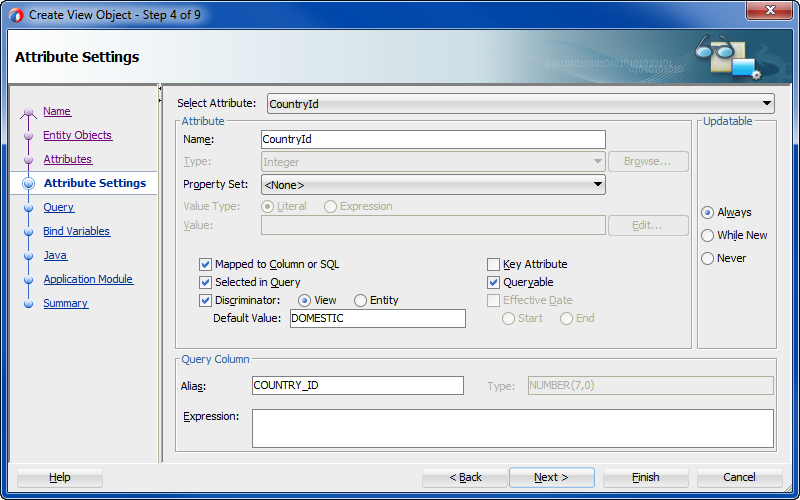
Task: Go to the Name step
Action: [x=57, y=111]
